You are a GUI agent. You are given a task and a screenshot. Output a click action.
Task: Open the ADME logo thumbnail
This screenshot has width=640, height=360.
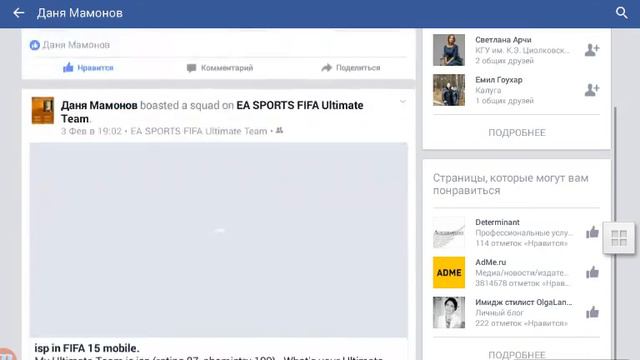449,273
